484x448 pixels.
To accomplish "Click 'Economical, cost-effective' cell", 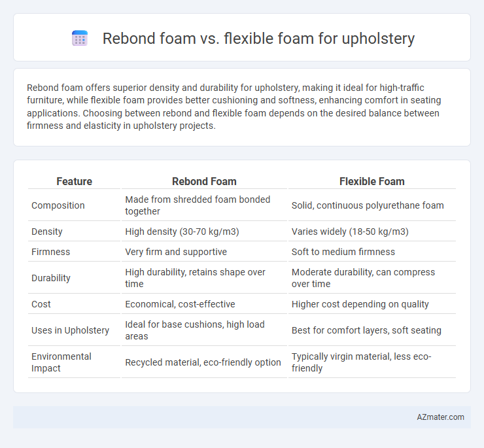I will click(x=204, y=304).
